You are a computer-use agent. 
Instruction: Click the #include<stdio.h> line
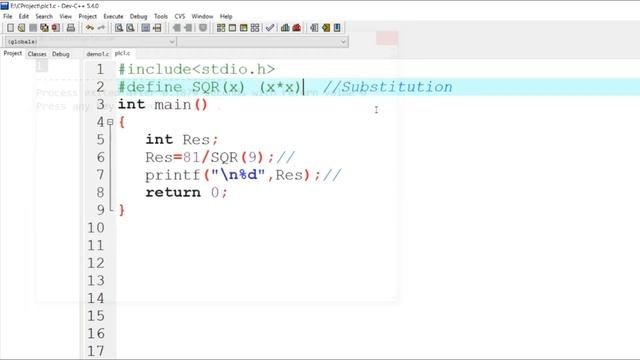(196, 69)
